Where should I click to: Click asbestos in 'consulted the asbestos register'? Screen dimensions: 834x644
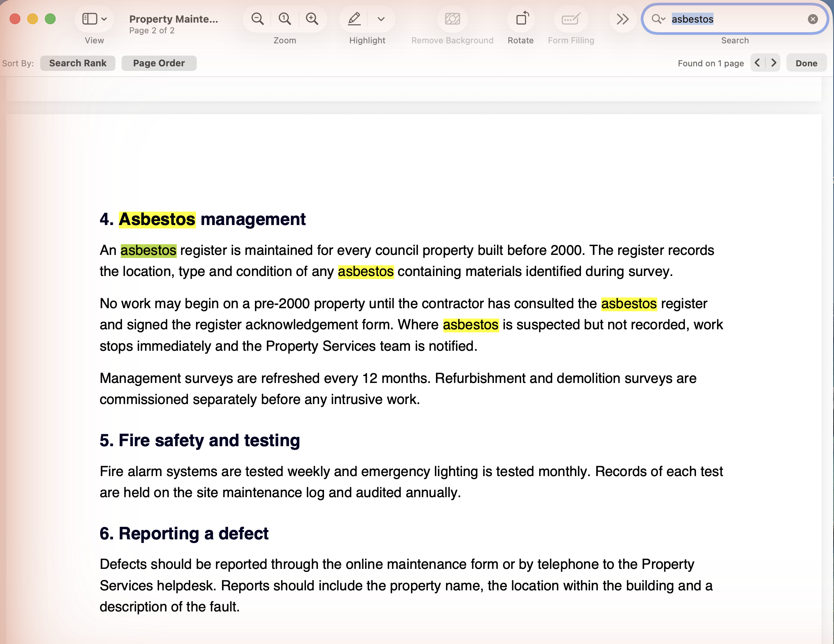coord(629,304)
